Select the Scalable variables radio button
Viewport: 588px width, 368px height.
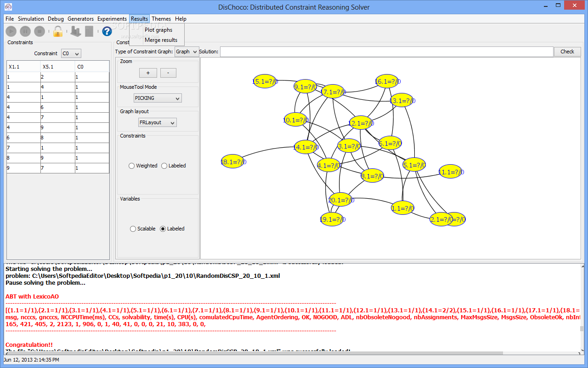pos(133,229)
